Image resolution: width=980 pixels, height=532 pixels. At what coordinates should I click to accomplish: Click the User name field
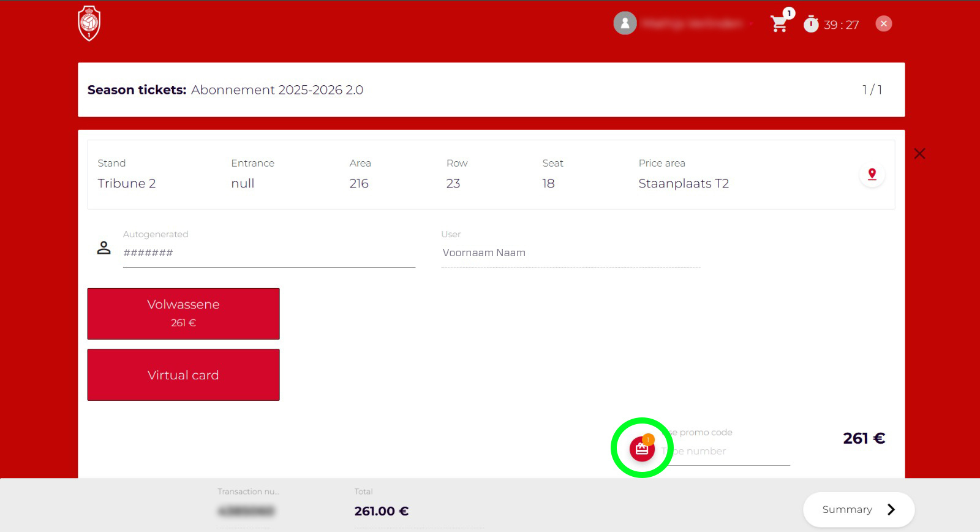click(x=570, y=253)
